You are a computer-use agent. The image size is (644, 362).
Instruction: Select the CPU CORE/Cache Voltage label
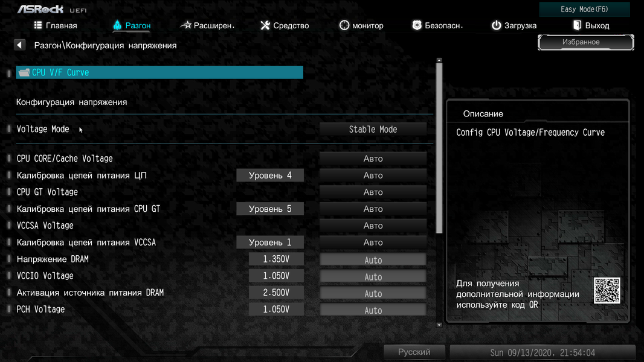[x=65, y=158]
